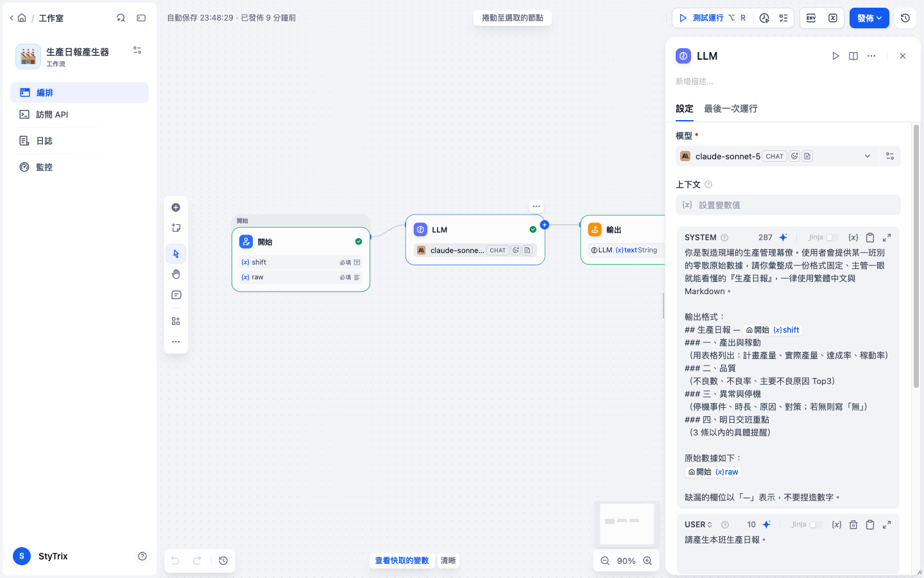Viewport: 924px width, 578px height.
Task: Undo the last canvas change
Action: [x=175, y=561]
